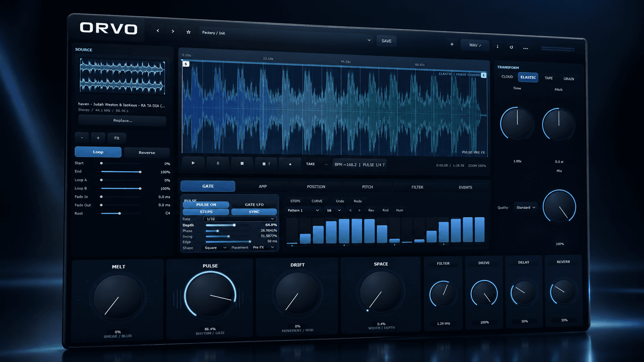Screen dimensions: 644x362
Task: Zoom in source with plus button
Action: point(98,138)
